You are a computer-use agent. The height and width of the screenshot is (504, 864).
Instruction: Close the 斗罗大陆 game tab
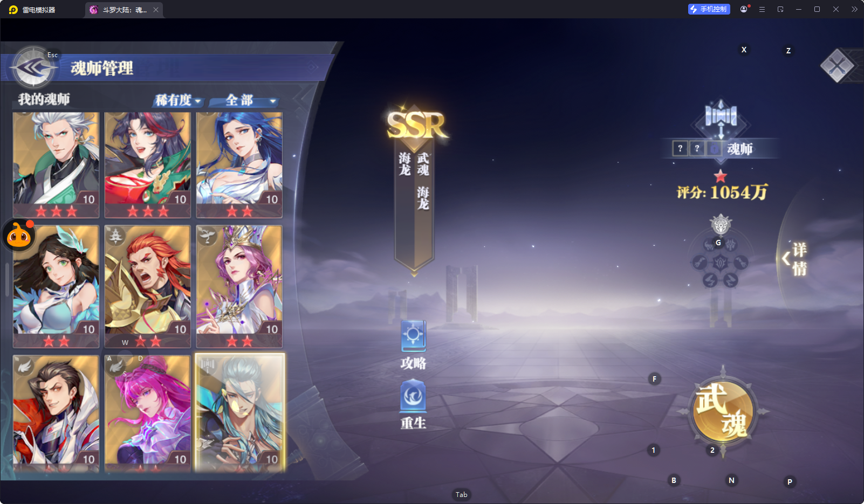[156, 10]
